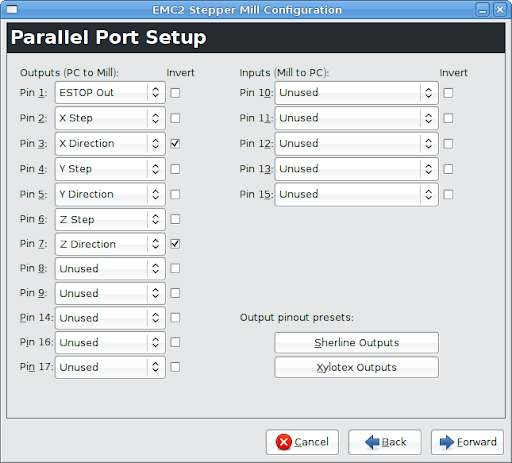
Task: Toggle invert checkbox for input Pin 15
Action: (448, 194)
